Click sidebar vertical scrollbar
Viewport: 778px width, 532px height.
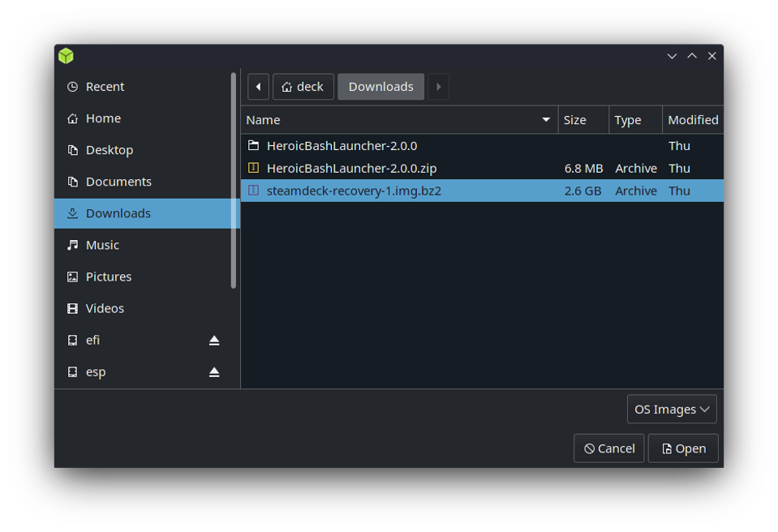pos(234,181)
